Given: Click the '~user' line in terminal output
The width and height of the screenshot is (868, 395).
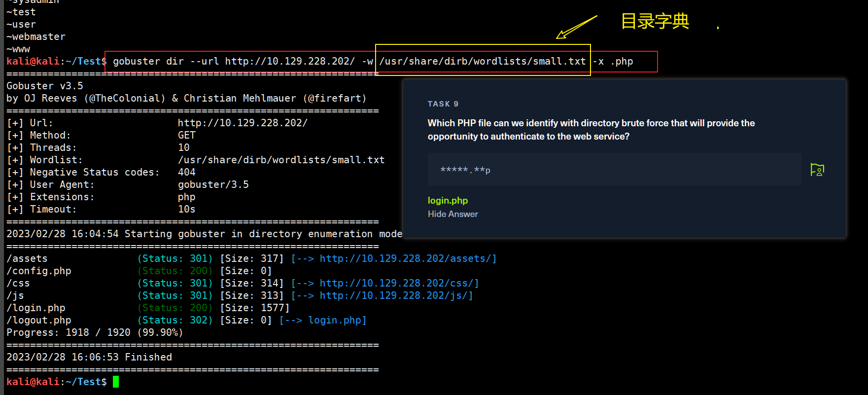Looking at the screenshot, I should coord(21,24).
